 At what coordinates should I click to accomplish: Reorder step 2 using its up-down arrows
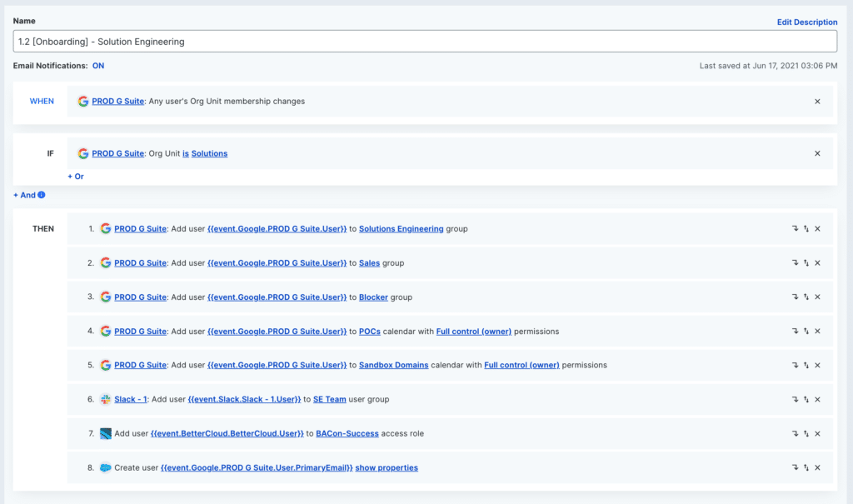coord(806,263)
